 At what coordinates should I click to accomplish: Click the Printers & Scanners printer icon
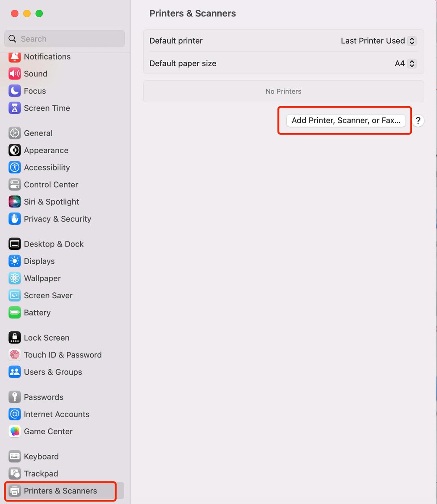coord(15,491)
